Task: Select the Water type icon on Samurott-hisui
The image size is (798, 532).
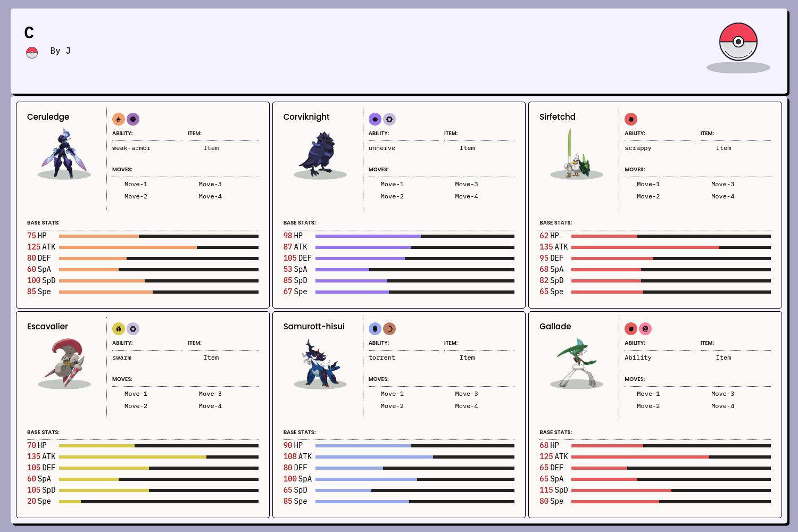Action: [x=375, y=329]
